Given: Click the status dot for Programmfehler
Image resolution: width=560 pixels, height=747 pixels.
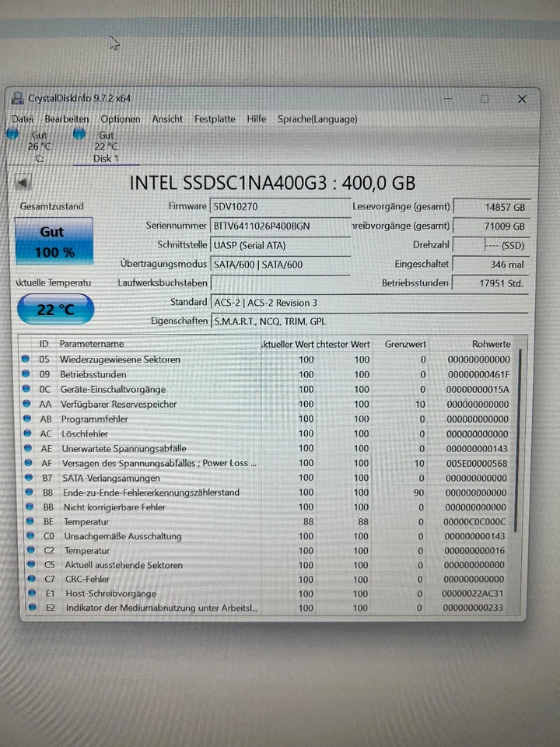Looking at the screenshot, I should point(27,419).
